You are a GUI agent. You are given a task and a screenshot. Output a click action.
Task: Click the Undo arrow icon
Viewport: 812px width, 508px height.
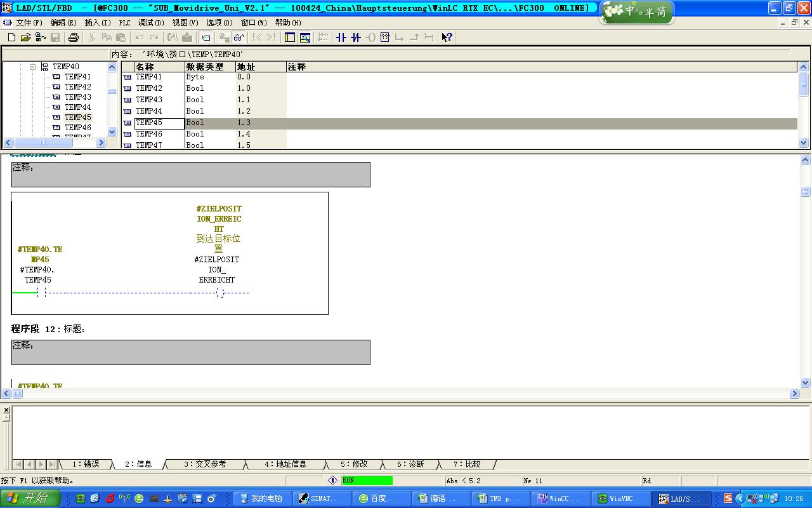click(140, 37)
